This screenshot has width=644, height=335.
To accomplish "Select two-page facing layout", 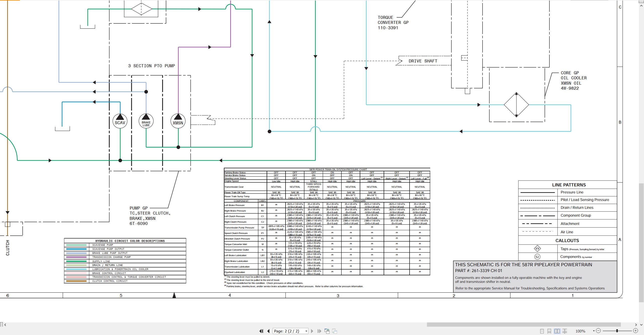I will [557, 331].
